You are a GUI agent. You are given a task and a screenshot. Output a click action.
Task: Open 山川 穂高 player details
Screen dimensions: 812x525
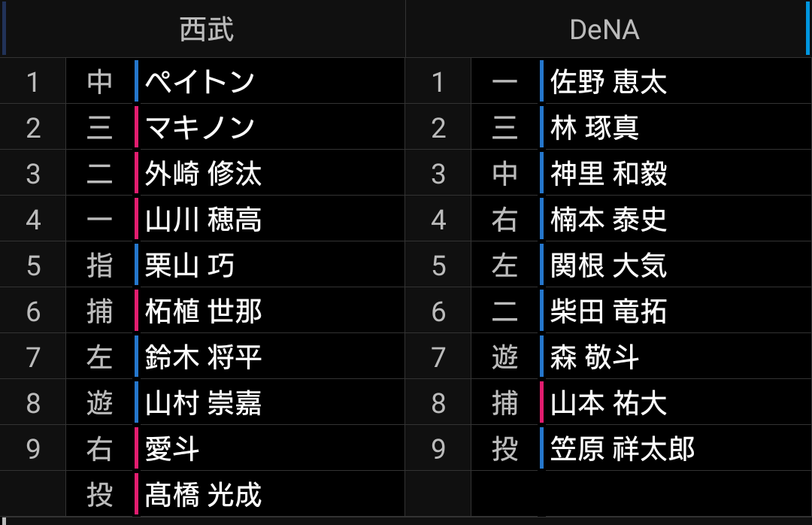pos(203,219)
